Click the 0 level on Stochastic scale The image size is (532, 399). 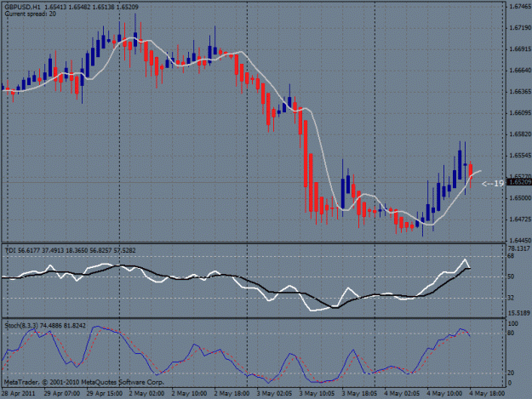tap(510, 383)
